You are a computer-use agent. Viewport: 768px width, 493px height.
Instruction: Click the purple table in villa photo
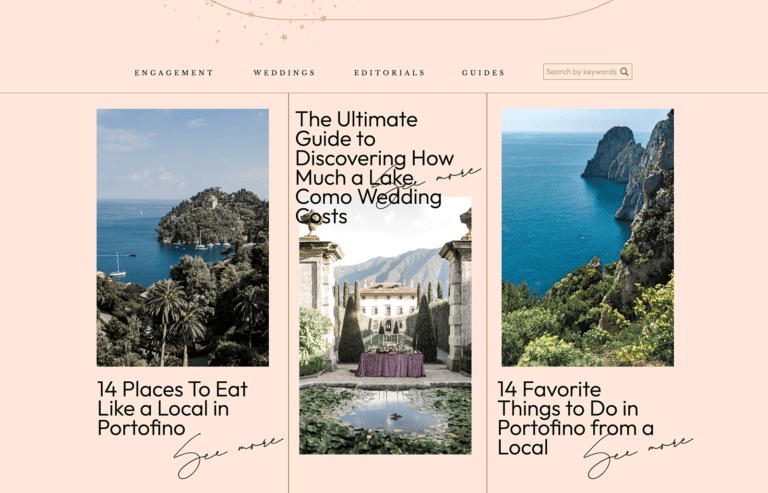coord(390,365)
